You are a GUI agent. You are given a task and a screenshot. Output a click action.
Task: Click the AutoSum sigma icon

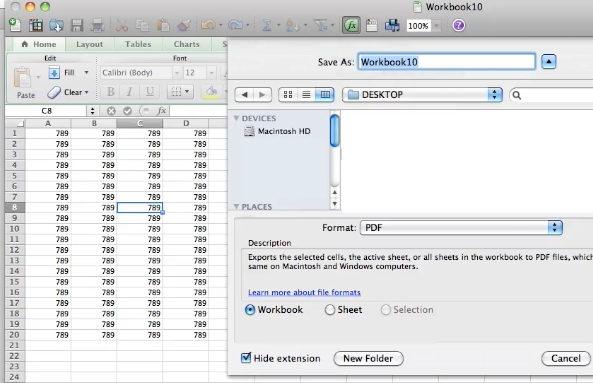click(x=267, y=25)
